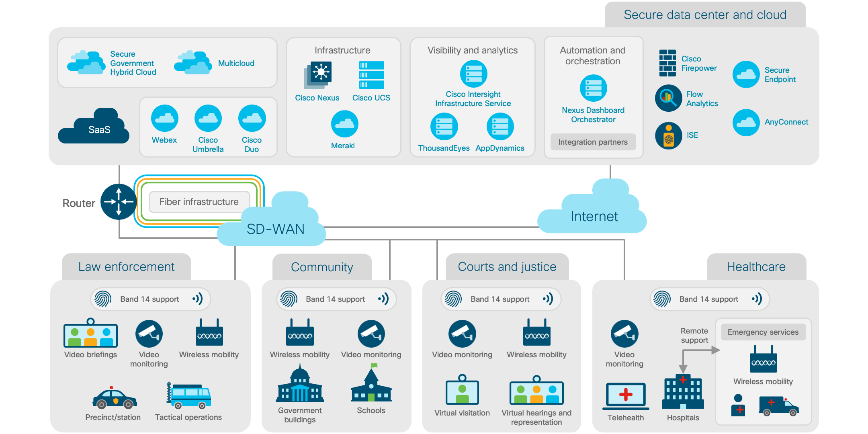This screenshot has width=868, height=434.
Task: Click the paramedic person icon
Action: (738, 405)
